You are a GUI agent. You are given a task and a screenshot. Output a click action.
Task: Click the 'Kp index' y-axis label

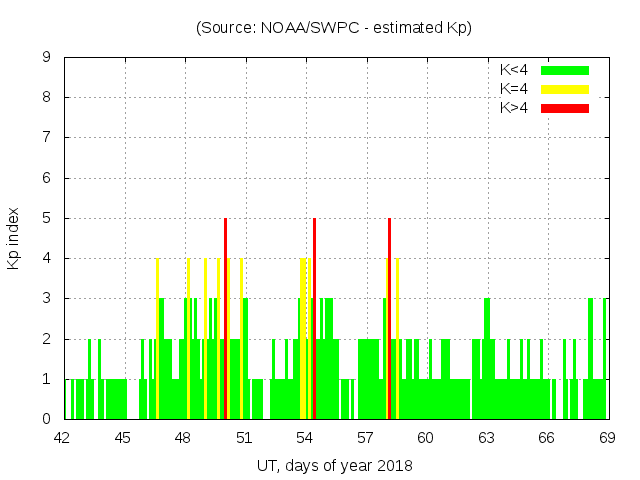point(14,238)
